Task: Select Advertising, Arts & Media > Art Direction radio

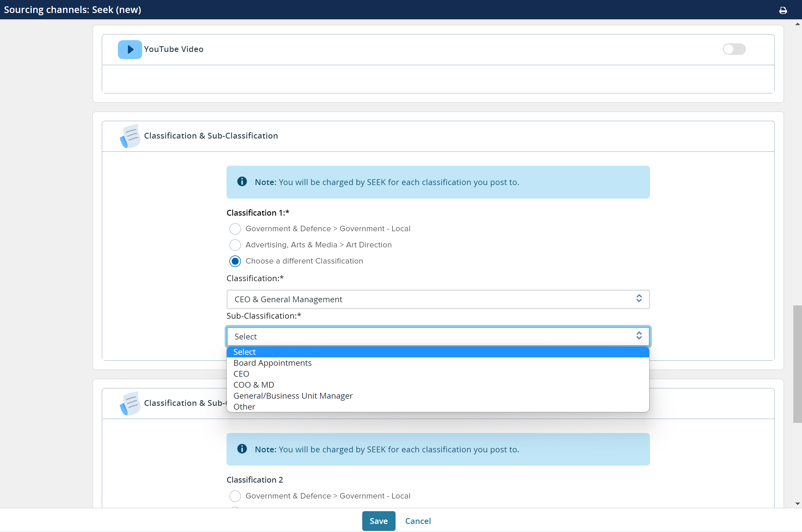Action: 235,245
